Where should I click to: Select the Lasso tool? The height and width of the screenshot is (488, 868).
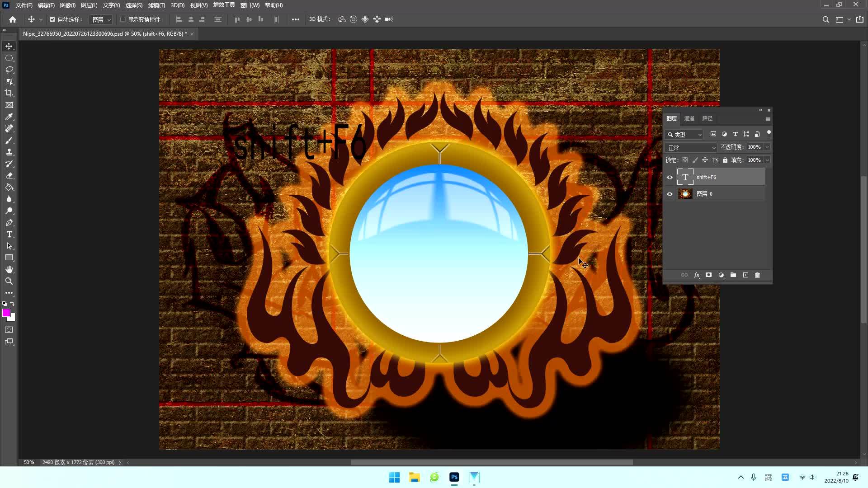coord(9,70)
